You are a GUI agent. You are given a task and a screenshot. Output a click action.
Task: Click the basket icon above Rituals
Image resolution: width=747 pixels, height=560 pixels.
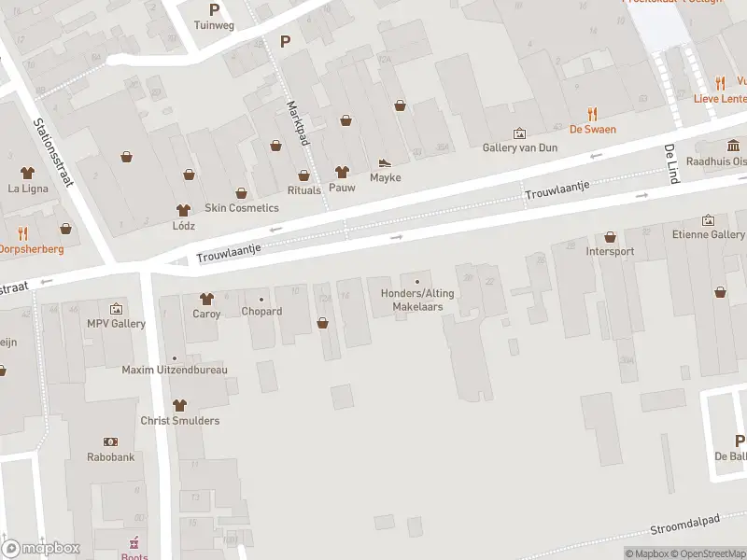pos(304,175)
